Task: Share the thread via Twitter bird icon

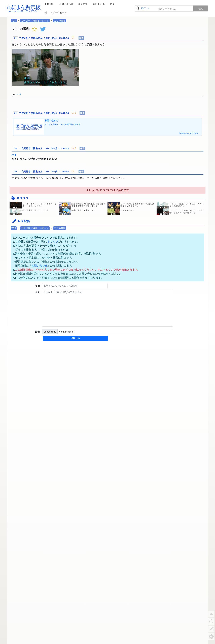Action: 43,29
